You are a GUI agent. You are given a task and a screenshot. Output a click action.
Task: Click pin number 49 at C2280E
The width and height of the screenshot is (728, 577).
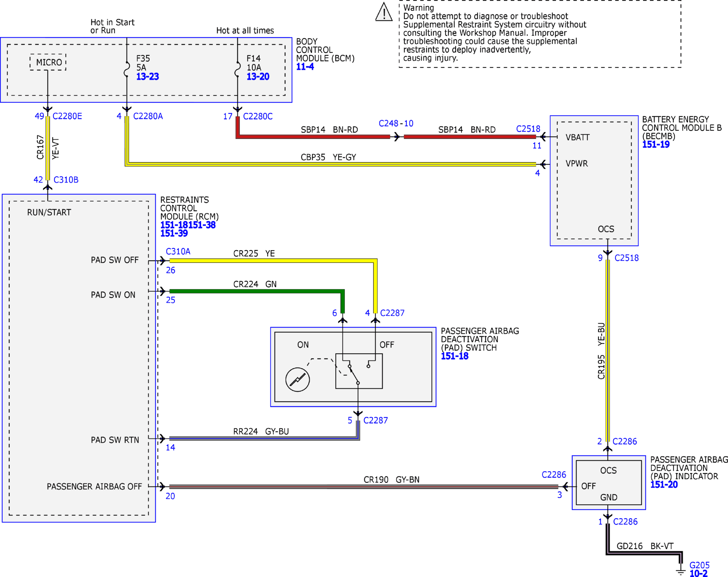click(x=39, y=116)
